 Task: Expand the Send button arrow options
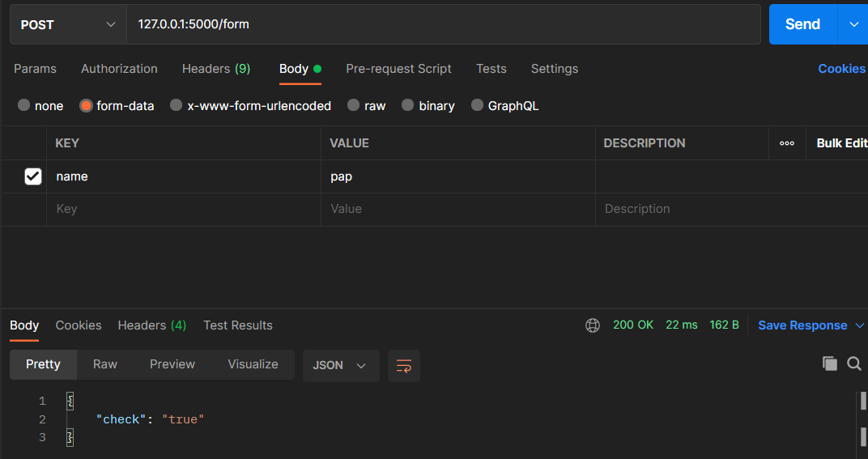coord(853,24)
